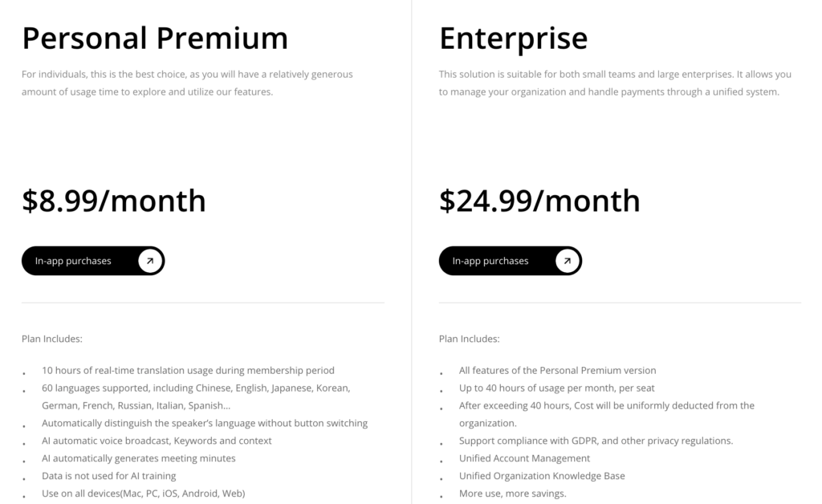Select the $8.99/month price text
Viewport: 822px width, 504px height.
tap(113, 201)
